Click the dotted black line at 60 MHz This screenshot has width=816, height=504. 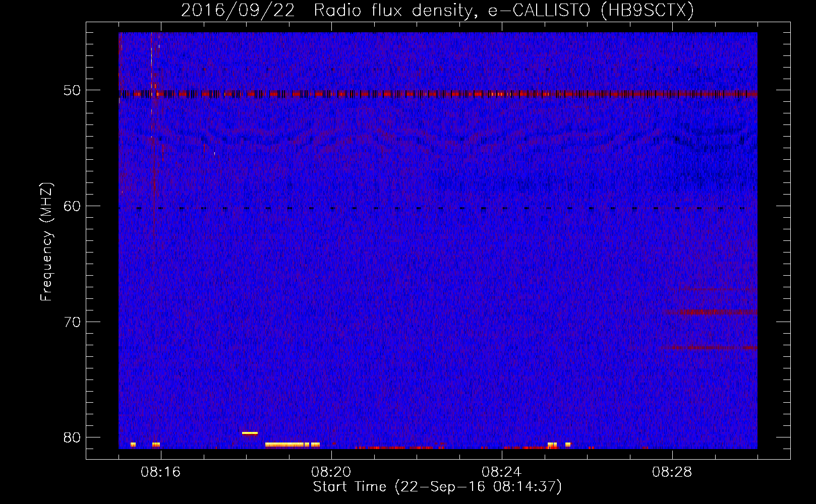(x=438, y=208)
